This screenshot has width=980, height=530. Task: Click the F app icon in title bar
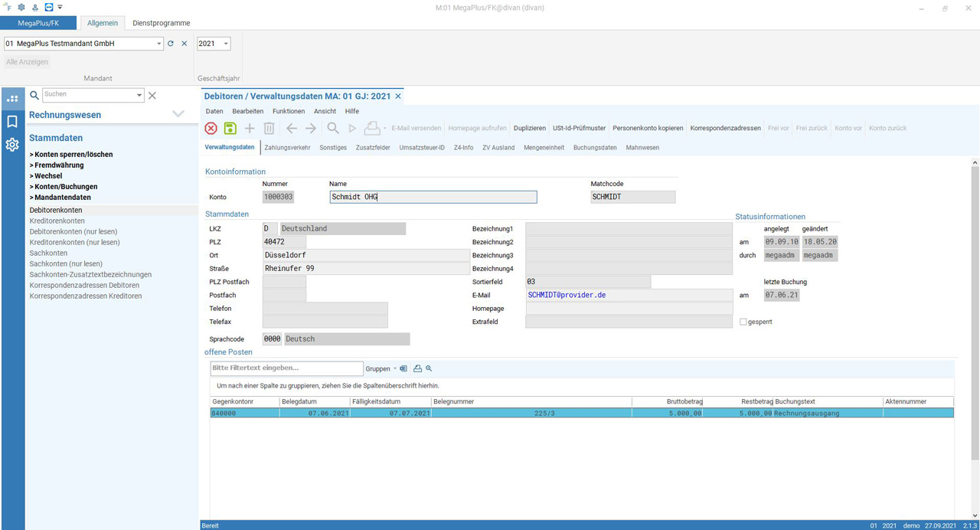[8, 7]
